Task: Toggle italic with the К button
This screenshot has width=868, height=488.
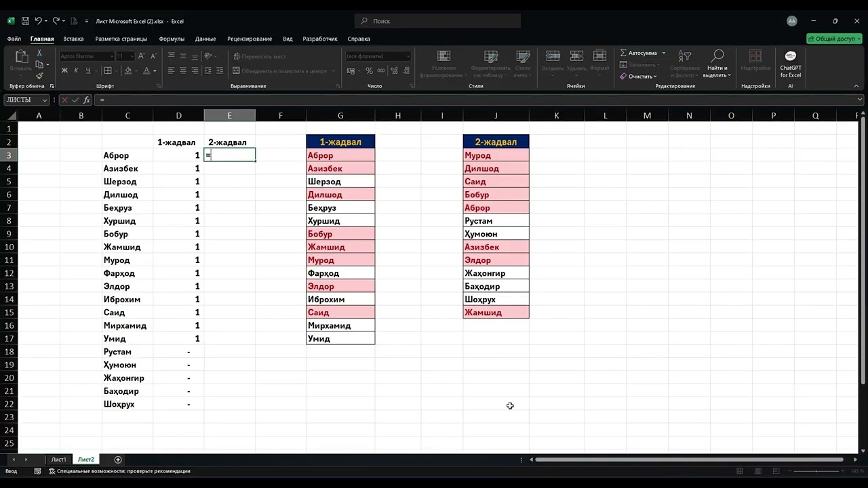Action: [76, 70]
